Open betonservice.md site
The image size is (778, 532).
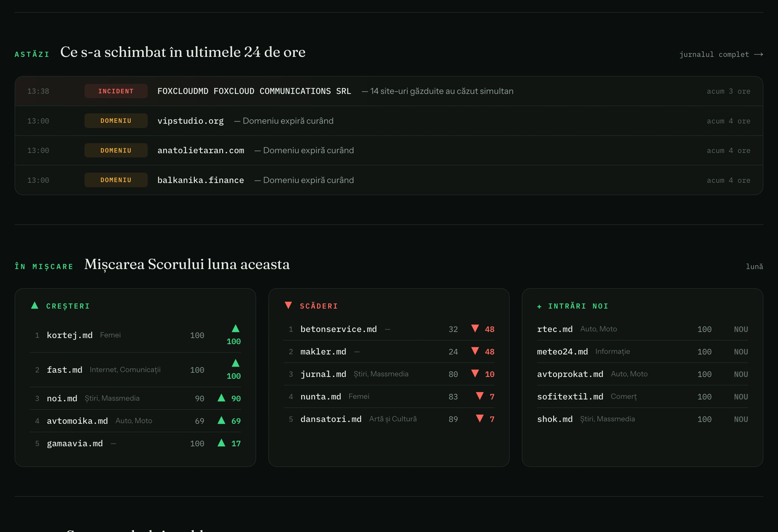click(x=339, y=329)
